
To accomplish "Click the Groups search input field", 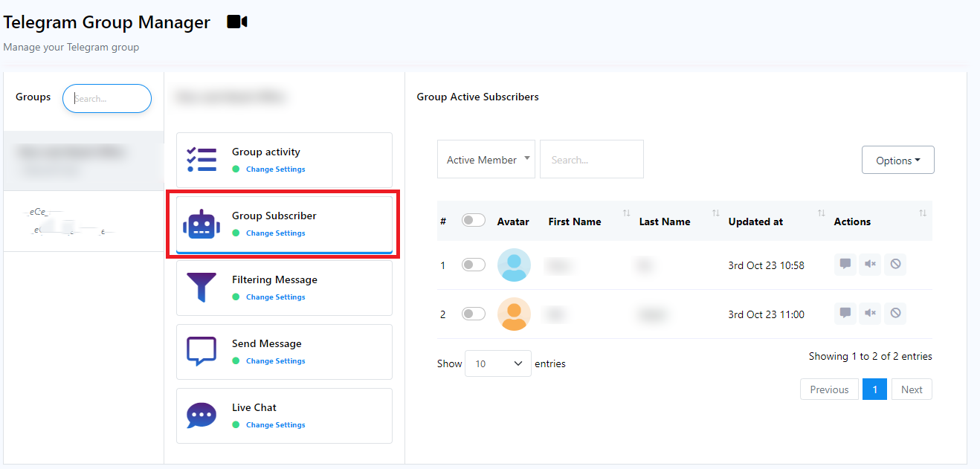I will 107,98.
